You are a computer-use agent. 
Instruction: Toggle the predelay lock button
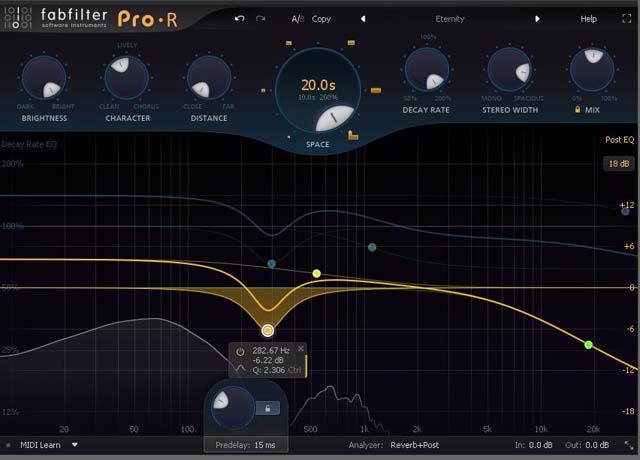tap(267, 407)
